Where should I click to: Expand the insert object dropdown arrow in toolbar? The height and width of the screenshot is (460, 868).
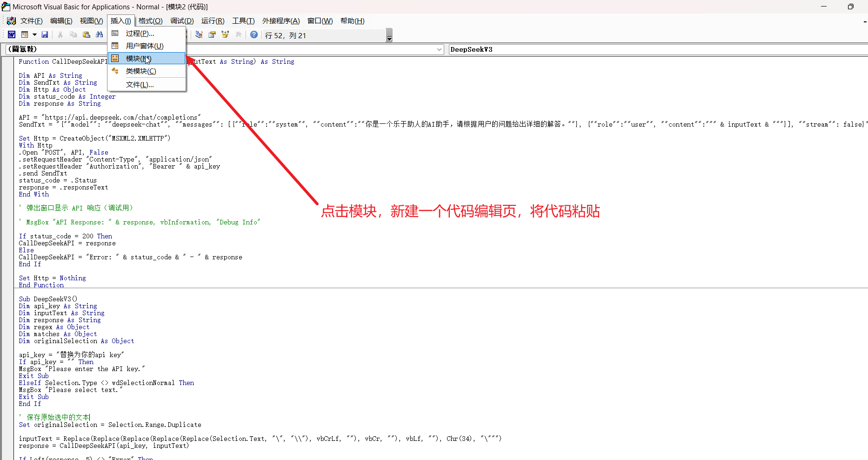click(34, 34)
